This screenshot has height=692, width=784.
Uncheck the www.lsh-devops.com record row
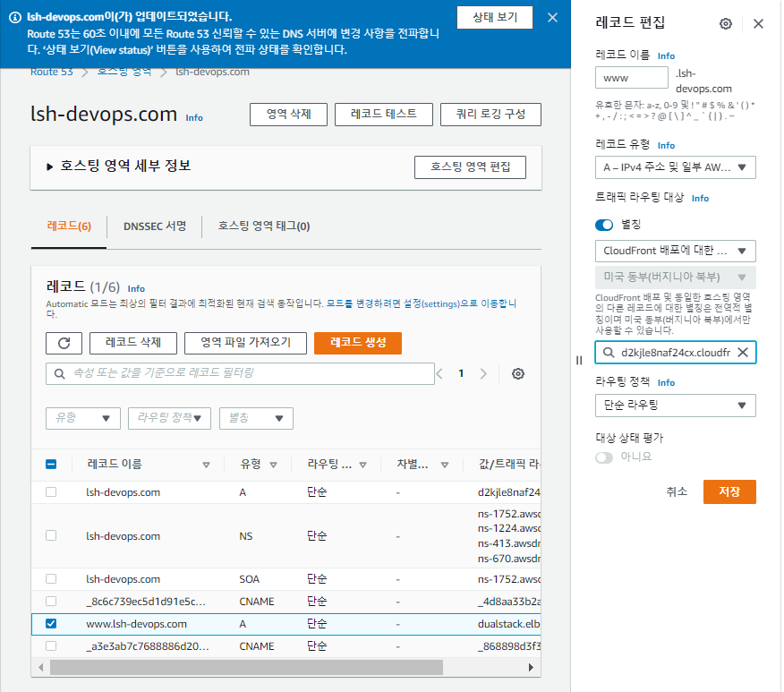(51, 623)
